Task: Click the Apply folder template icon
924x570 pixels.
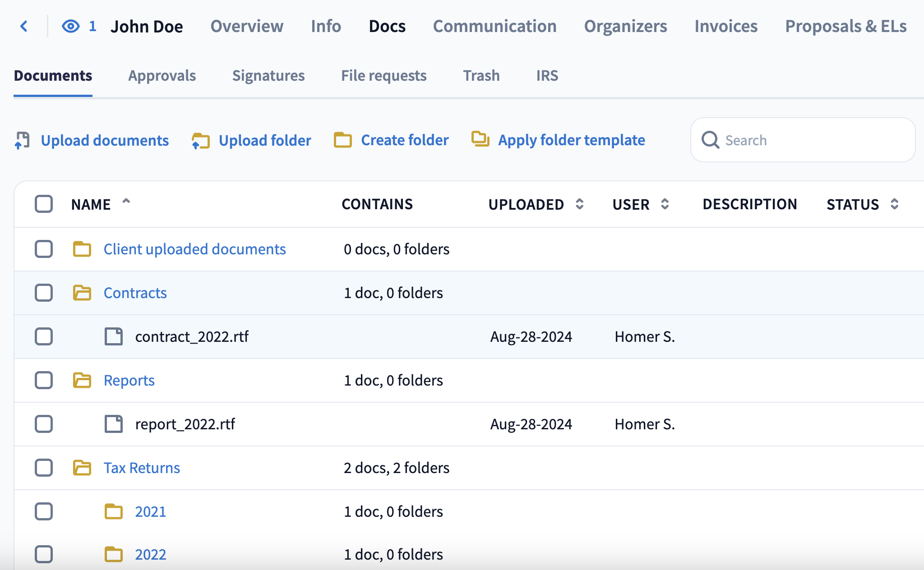Action: point(480,139)
